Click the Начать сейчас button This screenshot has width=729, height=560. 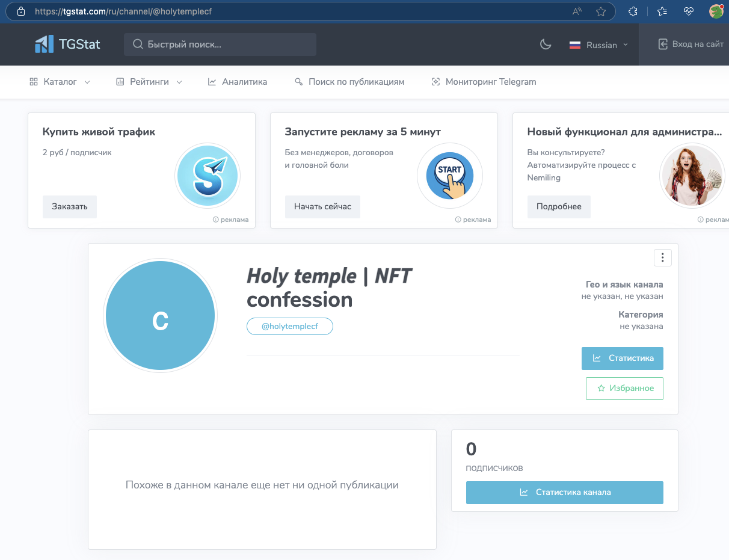click(322, 206)
